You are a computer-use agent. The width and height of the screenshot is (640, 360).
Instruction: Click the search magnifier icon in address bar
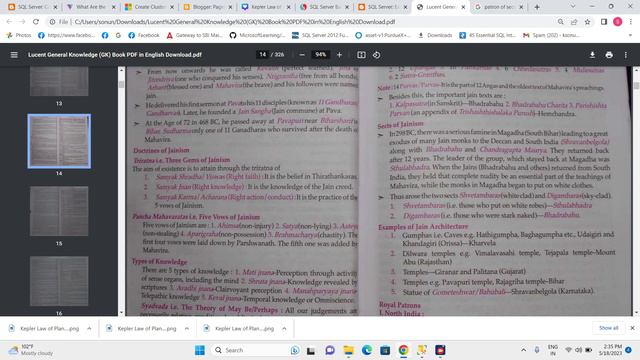(560, 22)
